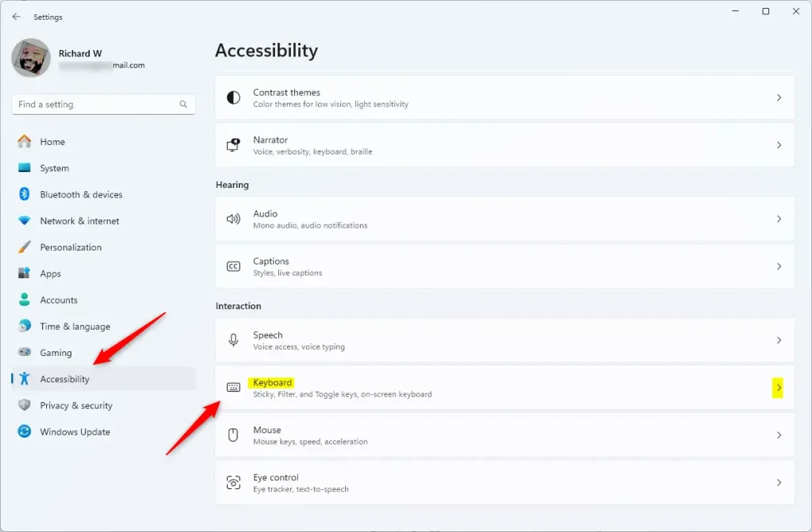
Task: Navigate to Personalization settings
Action: click(71, 247)
